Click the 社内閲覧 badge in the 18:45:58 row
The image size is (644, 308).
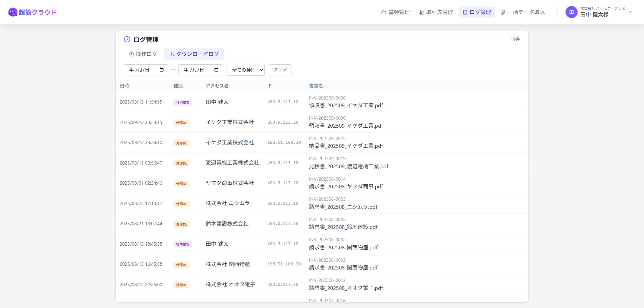click(183, 244)
